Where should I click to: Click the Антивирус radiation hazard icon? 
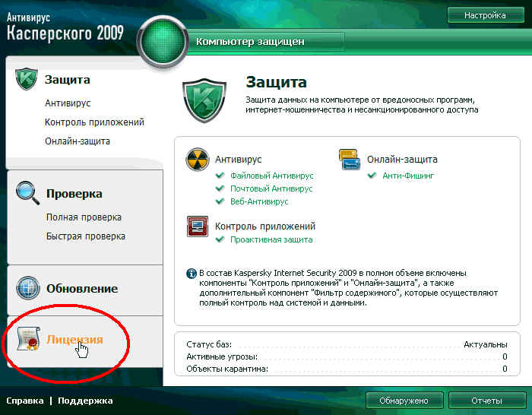tap(198, 160)
